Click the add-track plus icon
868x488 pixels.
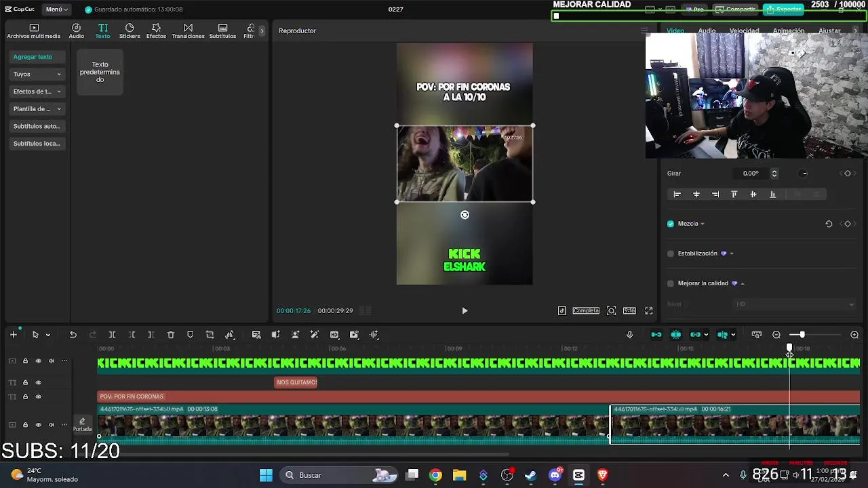point(13,335)
